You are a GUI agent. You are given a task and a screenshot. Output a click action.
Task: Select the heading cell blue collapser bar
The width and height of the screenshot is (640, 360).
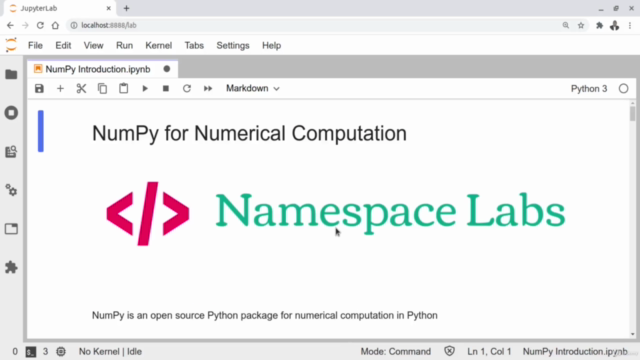[x=41, y=131]
